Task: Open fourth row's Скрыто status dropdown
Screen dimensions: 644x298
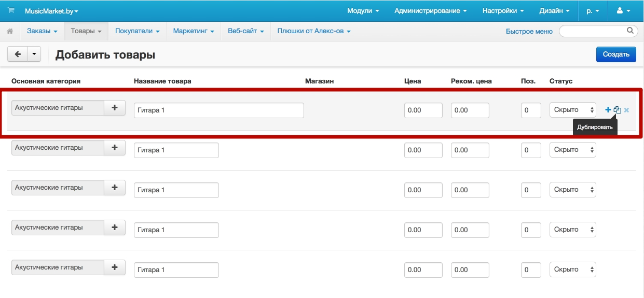Action: (x=573, y=230)
